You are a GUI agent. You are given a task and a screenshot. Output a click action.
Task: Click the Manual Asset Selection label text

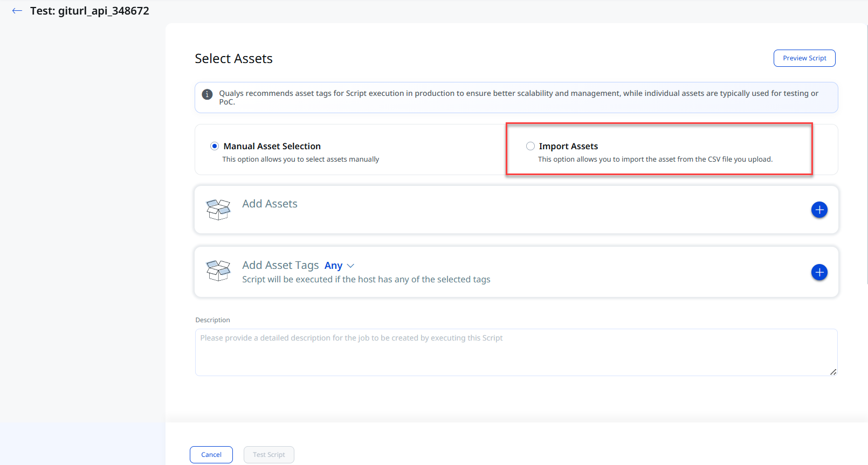[x=272, y=146]
